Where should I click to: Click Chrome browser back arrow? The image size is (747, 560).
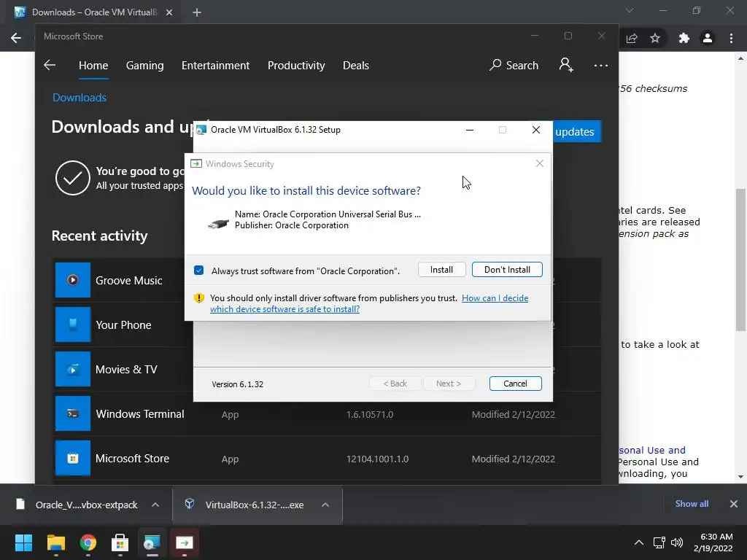(16, 38)
